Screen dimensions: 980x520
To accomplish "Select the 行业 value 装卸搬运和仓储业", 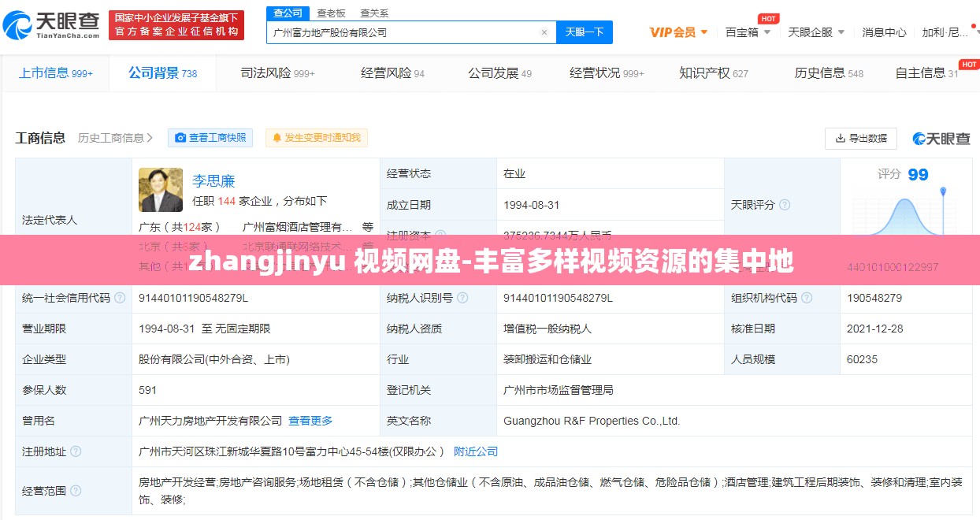I will pyautogui.click(x=548, y=359).
